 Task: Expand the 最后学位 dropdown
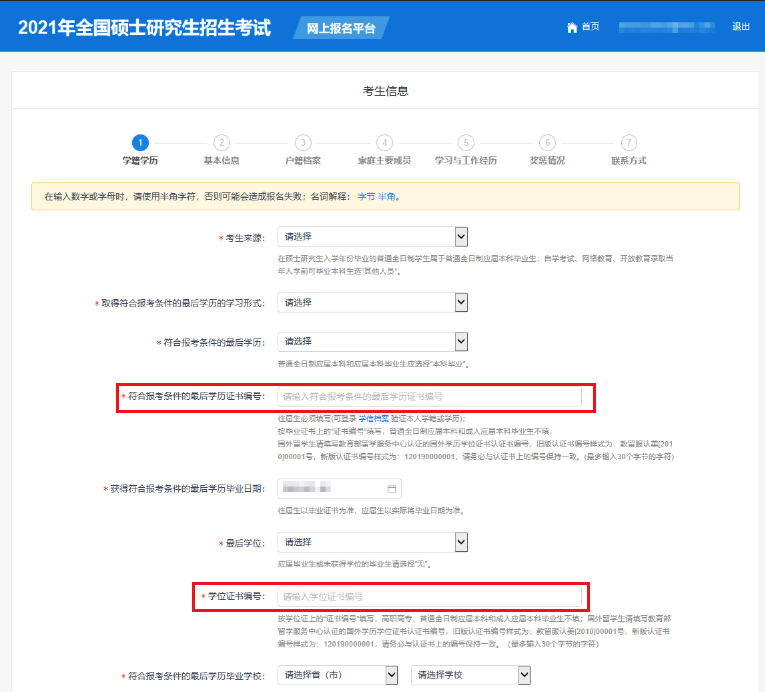coord(373,542)
